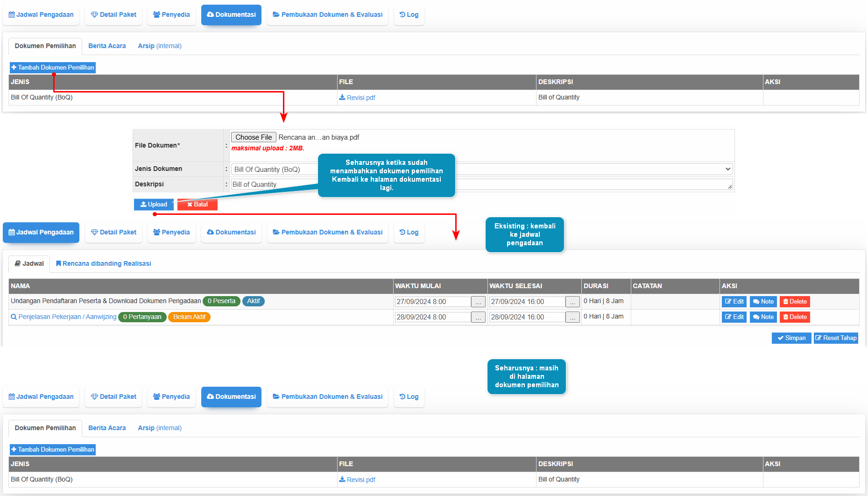The width and height of the screenshot is (868, 496).
Task: Open date picker for Undangan Pendaftaran Waktu Mulai
Action: point(478,302)
